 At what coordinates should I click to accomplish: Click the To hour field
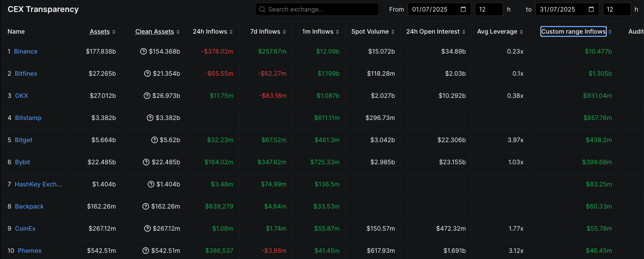[x=617, y=9]
